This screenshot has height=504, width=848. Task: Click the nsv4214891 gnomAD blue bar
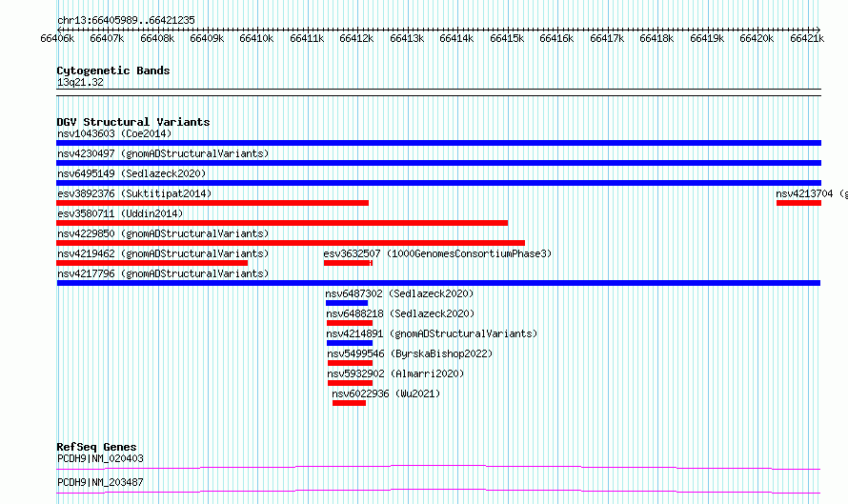[350, 343]
